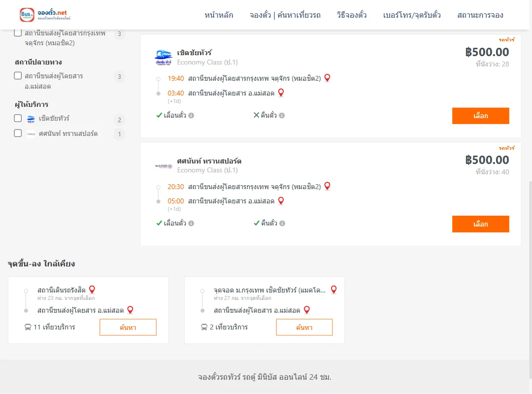Select the ศศนันท์ 20:30 trip with เลือก
The image size is (532, 394).
tap(480, 224)
